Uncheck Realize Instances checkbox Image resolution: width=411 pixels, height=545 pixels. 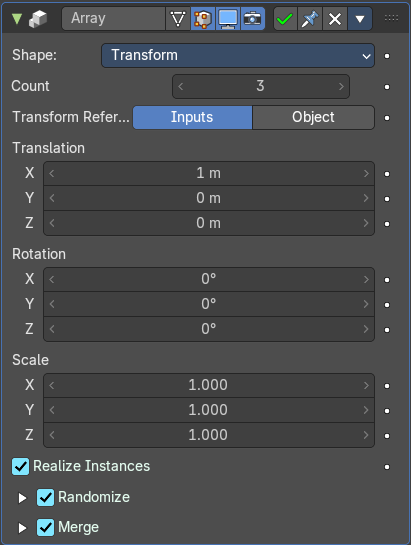tap(21, 466)
